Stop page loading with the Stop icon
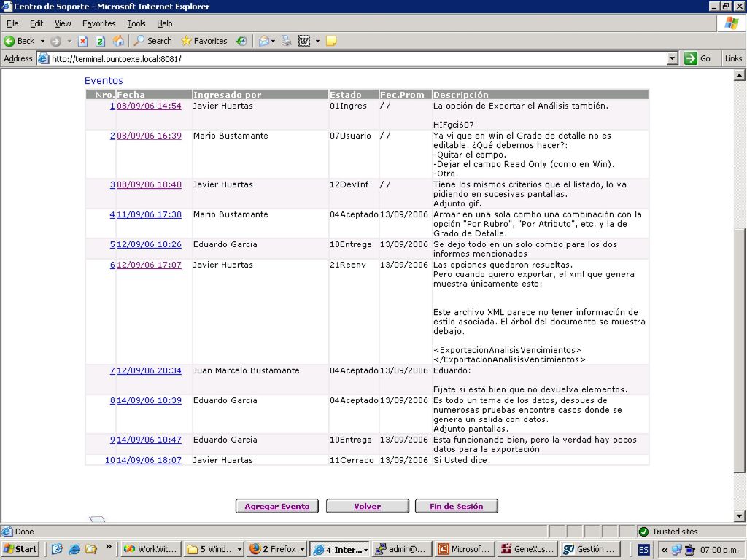Image resolution: width=747 pixels, height=560 pixels. click(x=83, y=41)
